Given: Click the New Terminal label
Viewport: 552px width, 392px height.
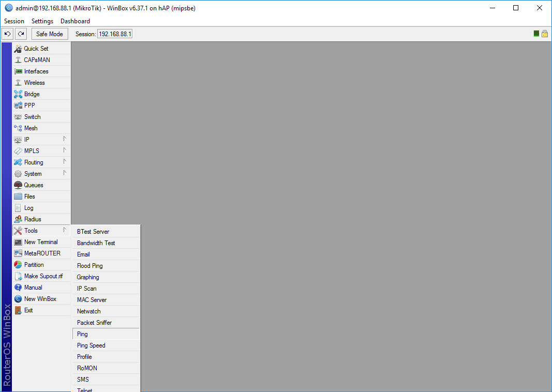Looking at the screenshot, I should click(41, 242).
